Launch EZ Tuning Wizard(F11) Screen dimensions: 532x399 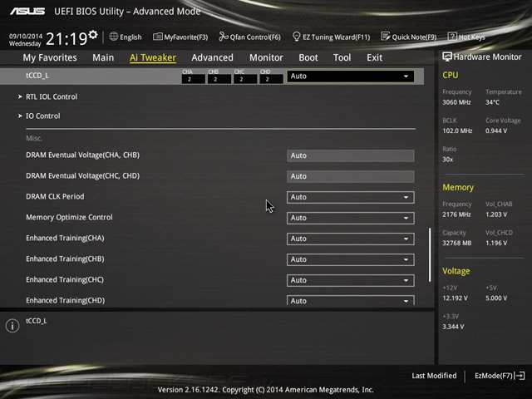click(x=331, y=37)
